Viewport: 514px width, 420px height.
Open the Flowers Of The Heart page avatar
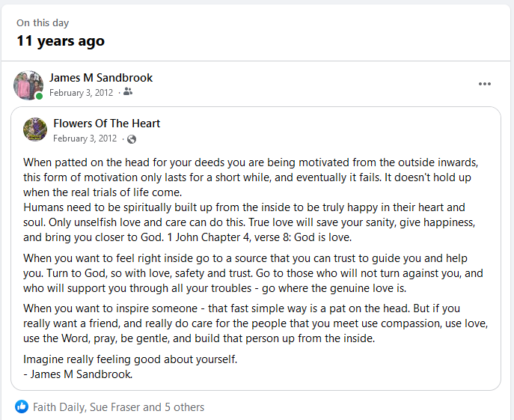[35, 130]
